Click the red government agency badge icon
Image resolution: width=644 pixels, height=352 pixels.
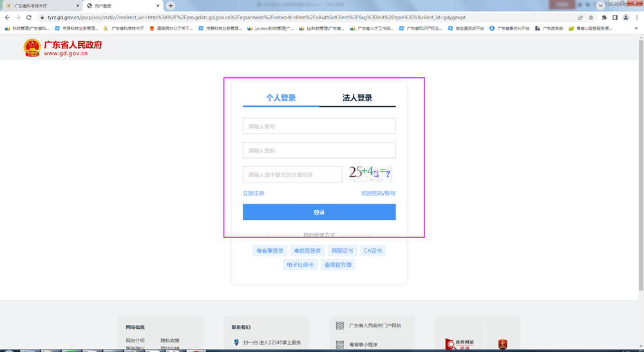click(503, 344)
